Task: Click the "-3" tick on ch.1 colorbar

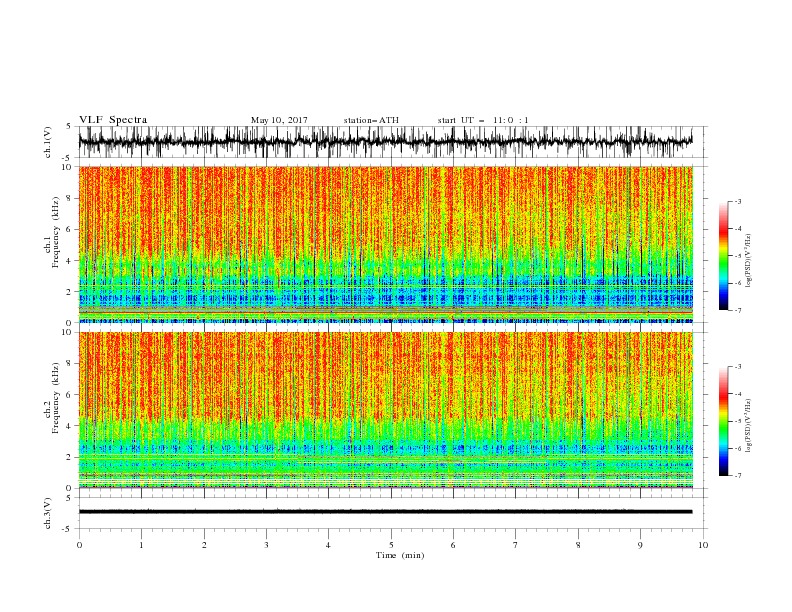Action: 737,201
